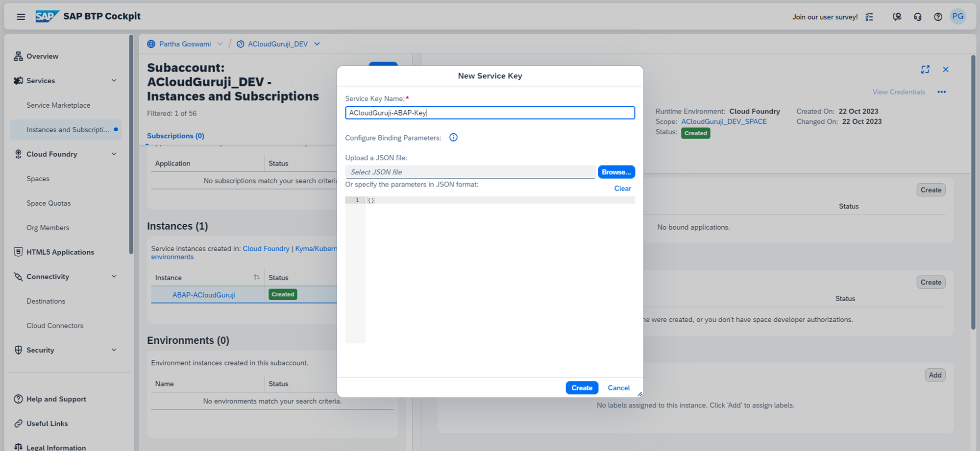Open the hamburger navigation menu
The image size is (980, 451).
21,17
